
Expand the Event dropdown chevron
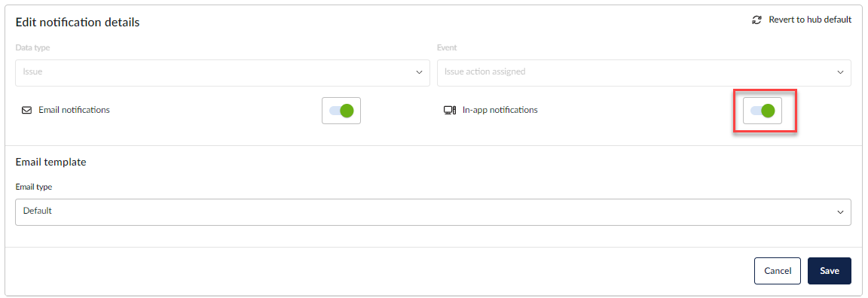tap(840, 72)
